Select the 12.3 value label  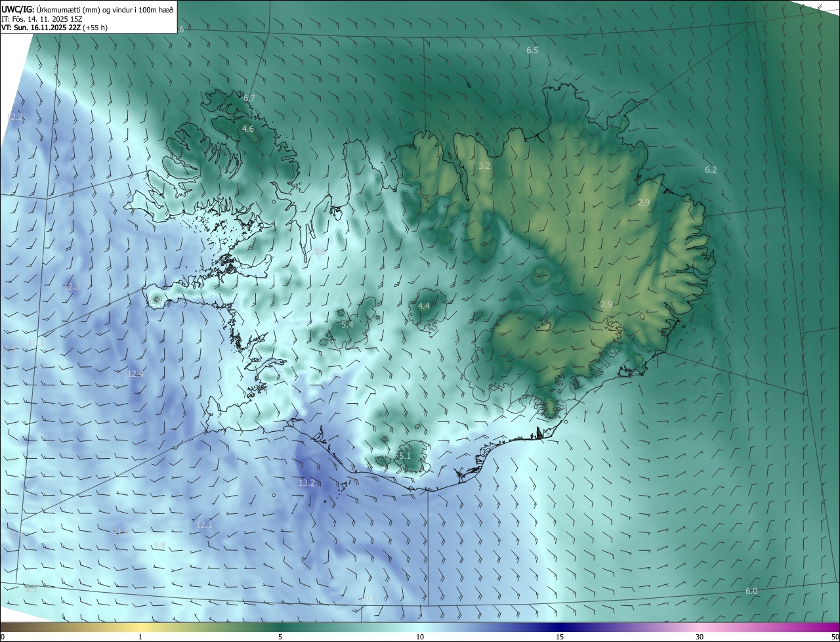(72, 286)
